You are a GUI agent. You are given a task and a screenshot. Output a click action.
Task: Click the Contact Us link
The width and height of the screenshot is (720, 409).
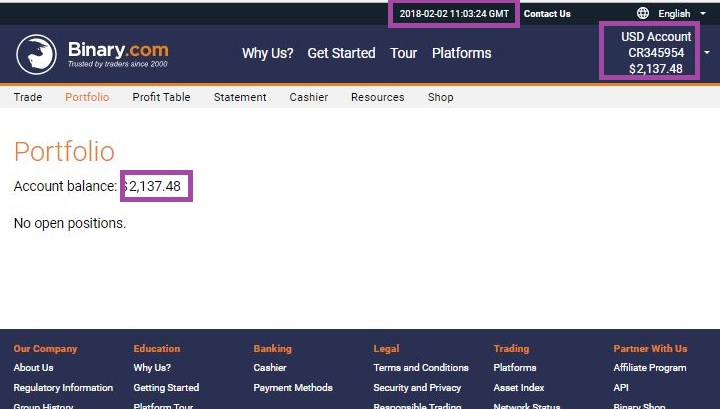547,14
